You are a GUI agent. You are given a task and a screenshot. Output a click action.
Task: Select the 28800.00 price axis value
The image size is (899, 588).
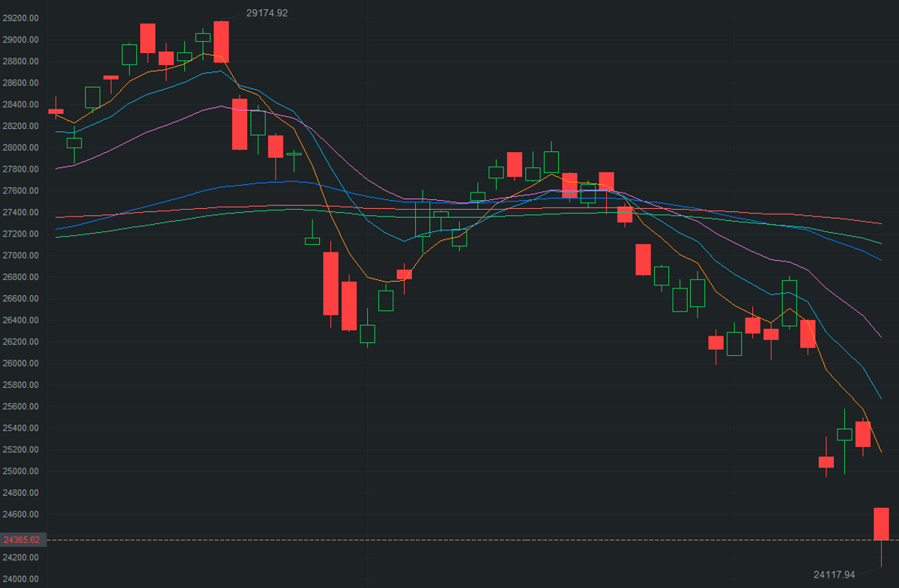click(x=21, y=61)
